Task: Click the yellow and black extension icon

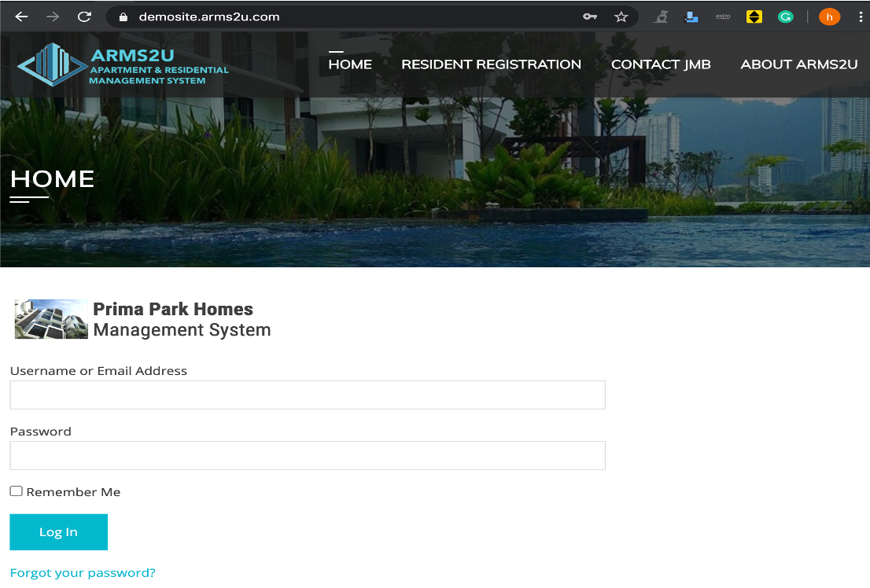Action: coord(754,17)
